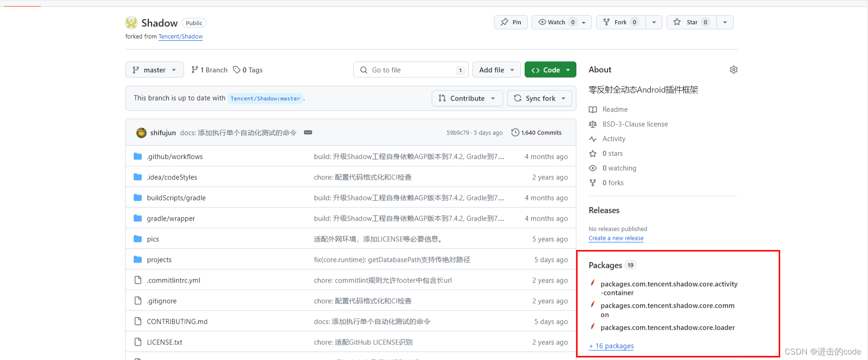The height and width of the screenshot is (360, 868).
Task: Open the Shadow repository avatar
Action: pos(131,22)
